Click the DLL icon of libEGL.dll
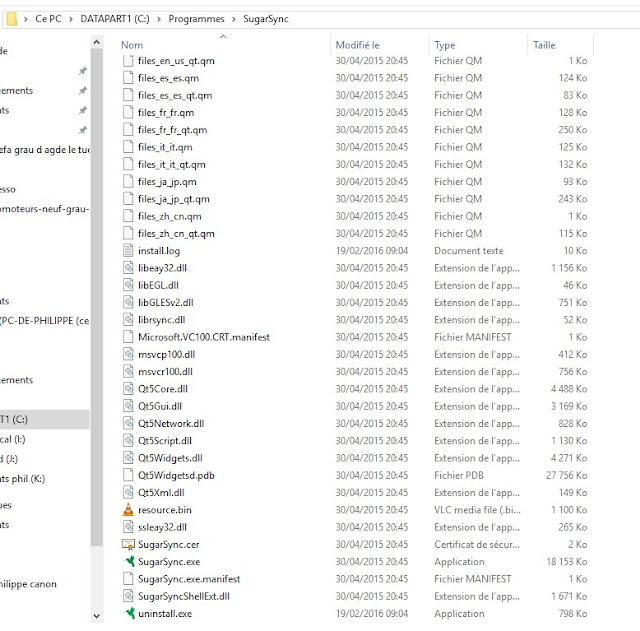Screen dimensions: 640x631 128,285
